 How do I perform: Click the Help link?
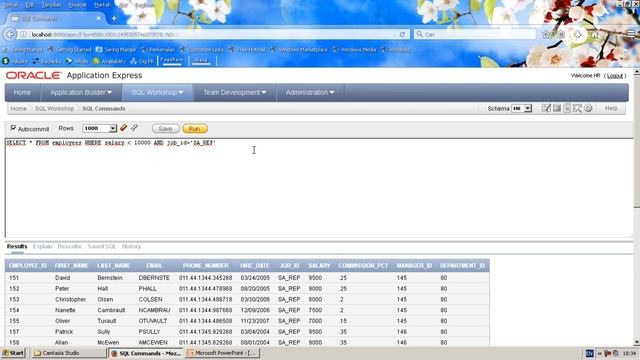tap(611, 108)
